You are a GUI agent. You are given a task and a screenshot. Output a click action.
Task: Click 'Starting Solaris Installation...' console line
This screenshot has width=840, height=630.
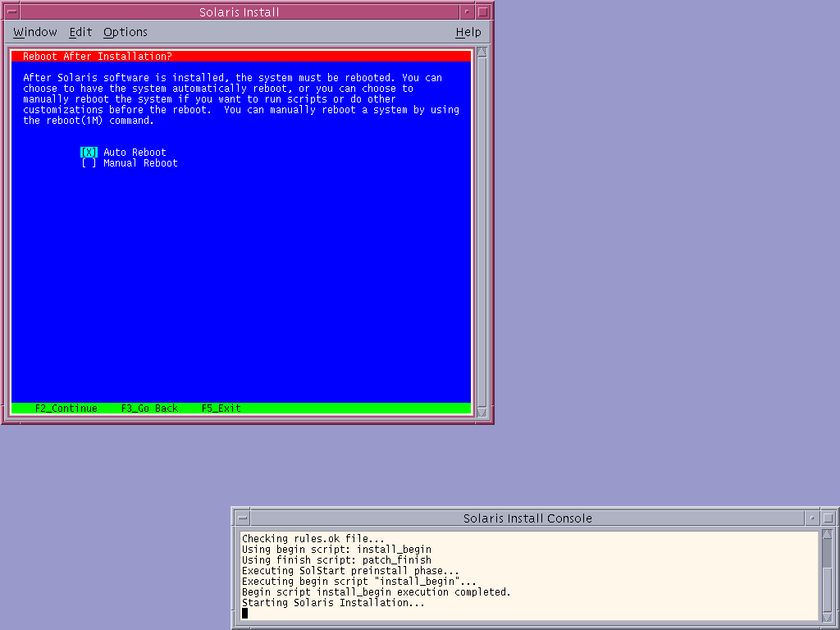pos(333,603)
